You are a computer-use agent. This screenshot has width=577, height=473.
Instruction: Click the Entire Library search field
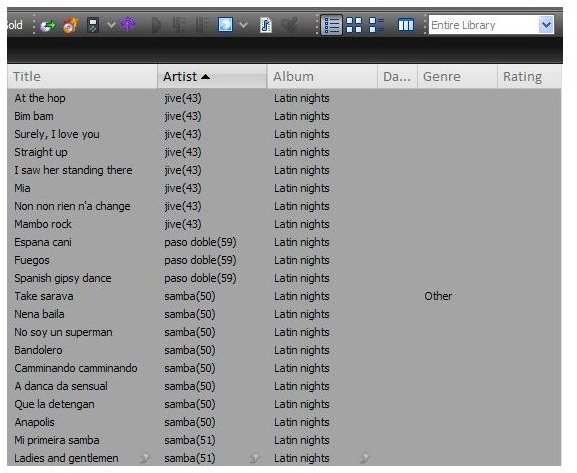coord(484,25)
